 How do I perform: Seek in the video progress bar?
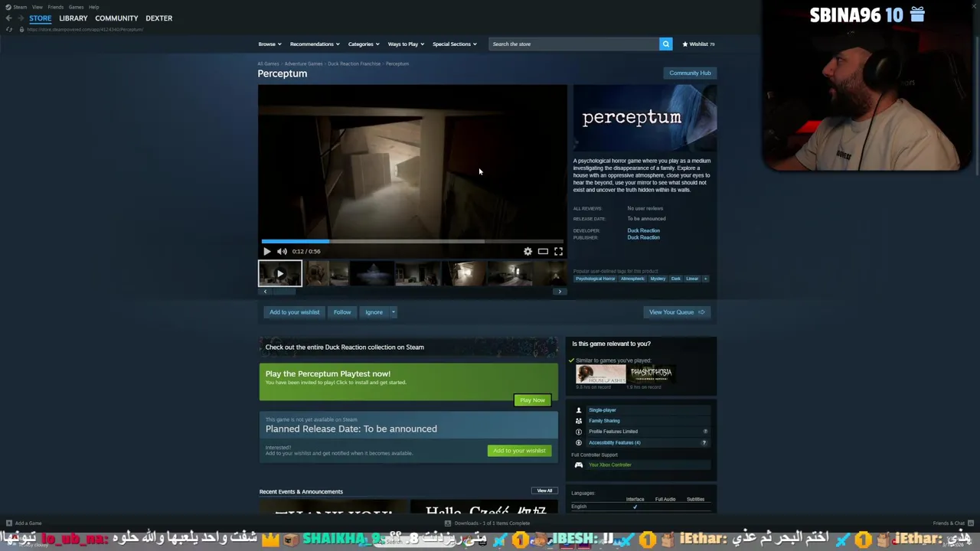point(413,241)
